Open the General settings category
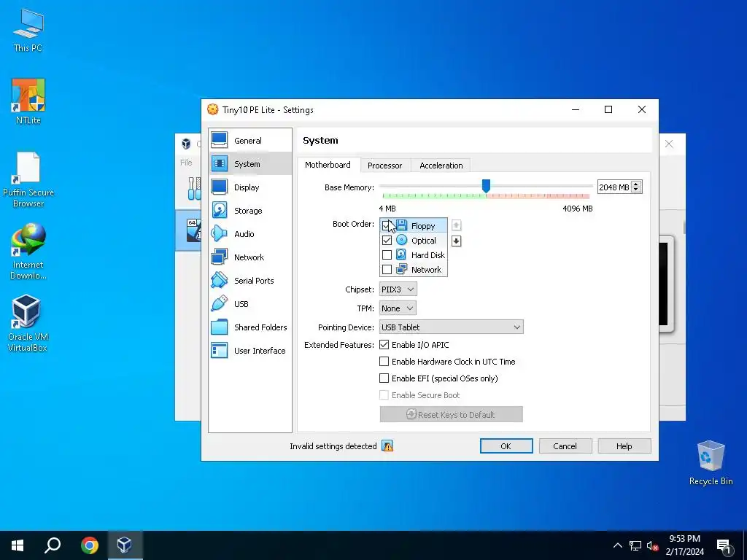This screenshot has height=560, width=747. [x=249, y=141]
